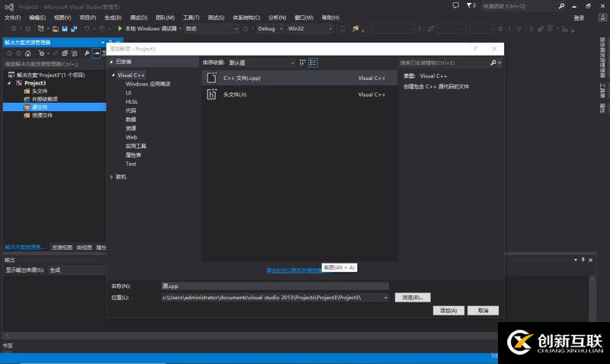Click the template search magnifier icon
Image resolution: width=610 pixels, height=364 pixels.
(493, 62)
